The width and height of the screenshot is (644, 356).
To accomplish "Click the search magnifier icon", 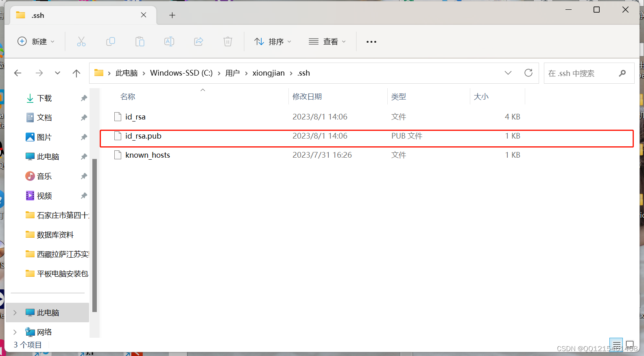I will [622, 73].
